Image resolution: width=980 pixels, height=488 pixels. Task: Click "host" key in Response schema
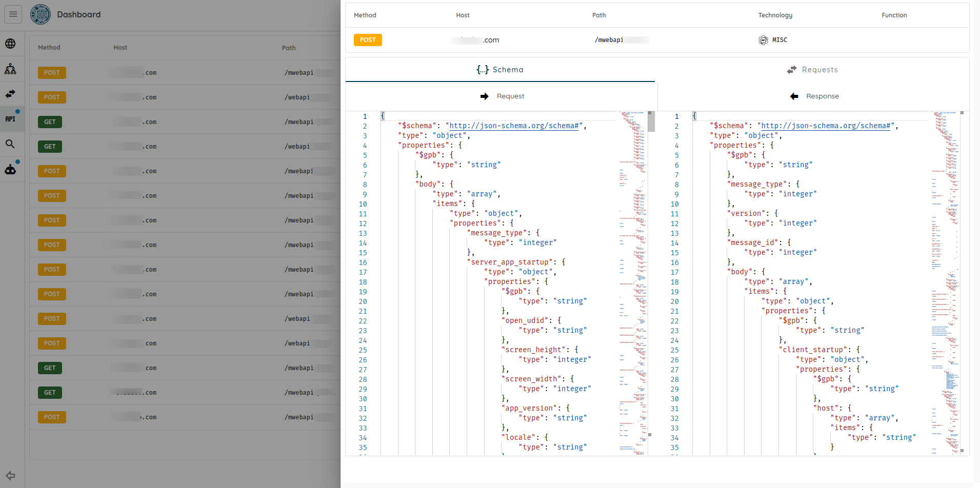pyautogui.click(x=826, y=408)
